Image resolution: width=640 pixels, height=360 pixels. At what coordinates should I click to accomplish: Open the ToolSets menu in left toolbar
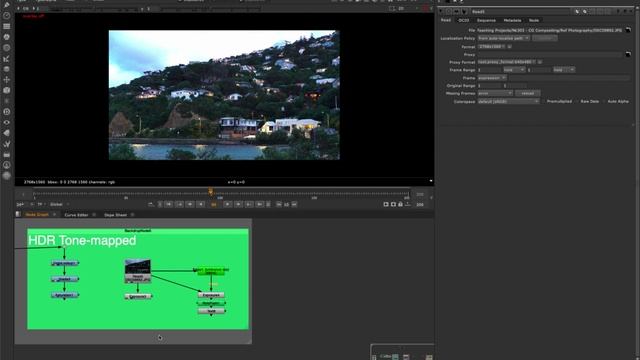7,144
